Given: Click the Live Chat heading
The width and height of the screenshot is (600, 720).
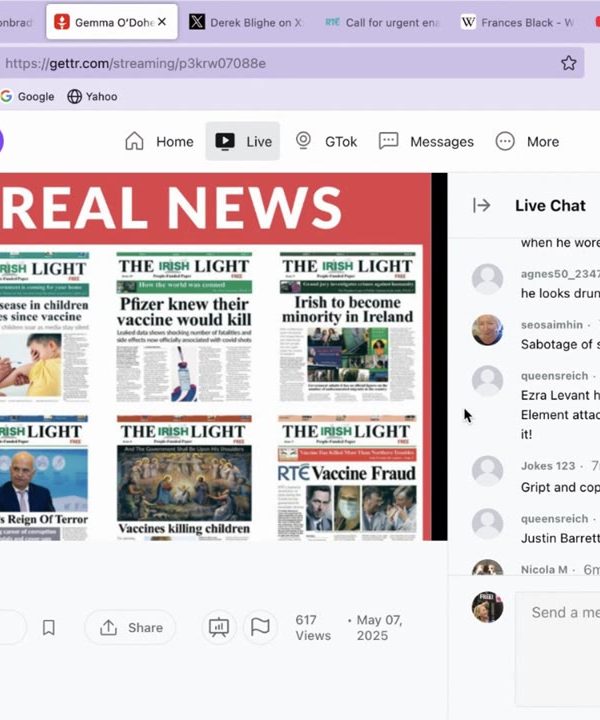Looking at the screenshot, I should tap(550, 205).
